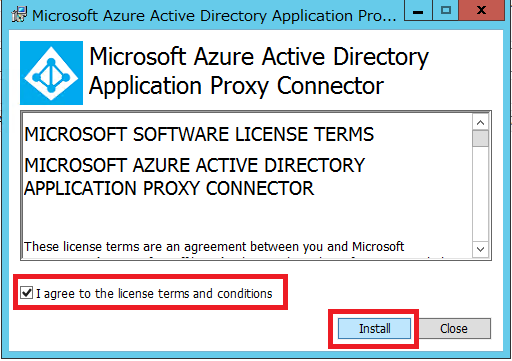Click the 'Application Proxy Connector' heading line
This screenshot has height=361, width=512.
[237, 86]
